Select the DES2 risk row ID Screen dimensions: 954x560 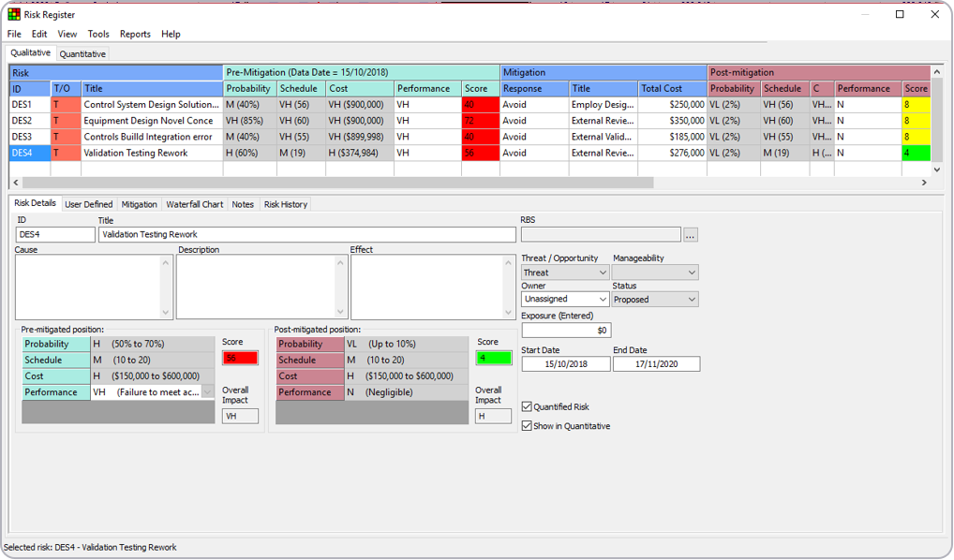pyautogui.click(x=30, y=121)
